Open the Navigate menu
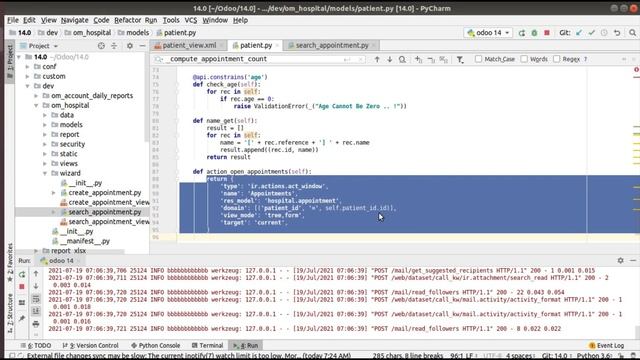Viewport: 640px width, 360px height. [74, 20]
